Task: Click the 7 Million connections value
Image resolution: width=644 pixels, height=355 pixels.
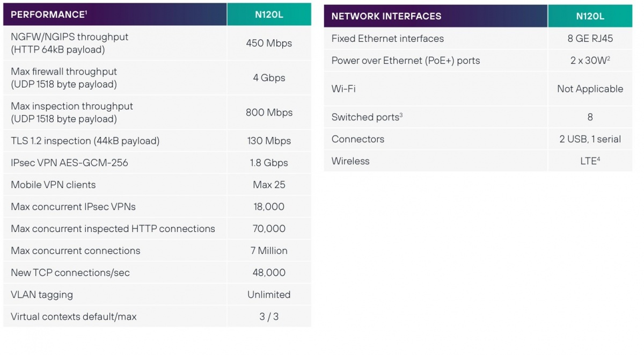Action: (269, 251)
